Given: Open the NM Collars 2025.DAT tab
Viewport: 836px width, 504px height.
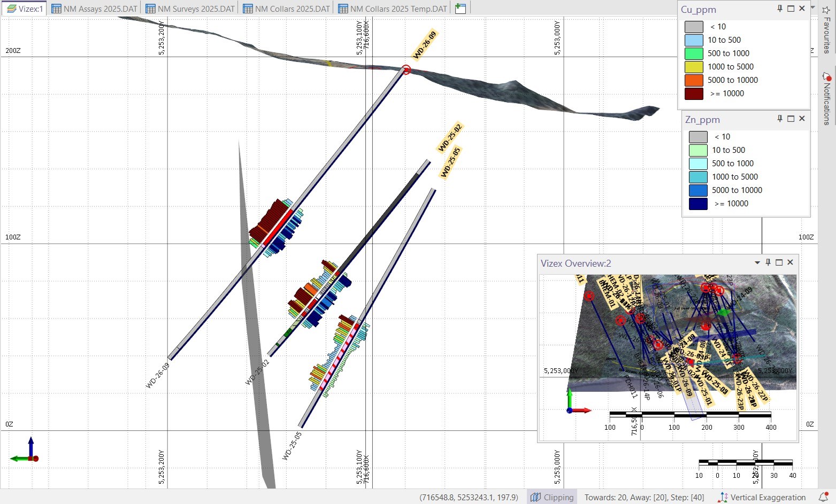Looking at the screenshot, I should click(x=286, y=9).
